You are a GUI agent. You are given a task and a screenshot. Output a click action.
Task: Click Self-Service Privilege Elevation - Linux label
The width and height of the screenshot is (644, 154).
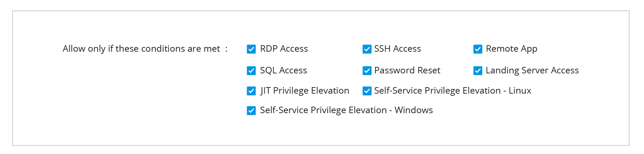point(453,91)
